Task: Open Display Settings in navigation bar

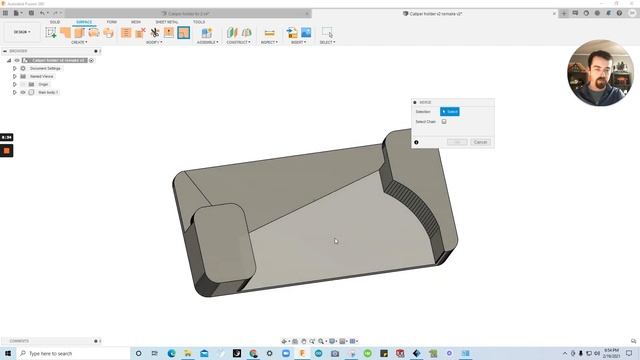Action: point(333,341)
